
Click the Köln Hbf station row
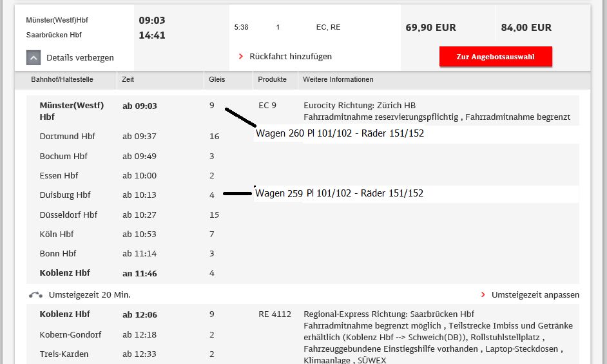click(57, 235)
